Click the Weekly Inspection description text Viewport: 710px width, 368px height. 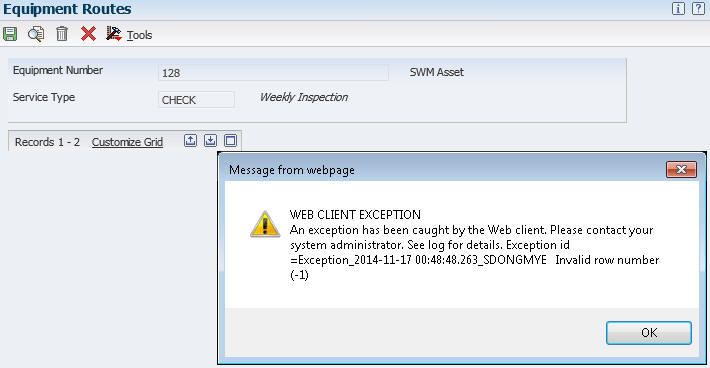pyautogui.click(x=304, y=97)
